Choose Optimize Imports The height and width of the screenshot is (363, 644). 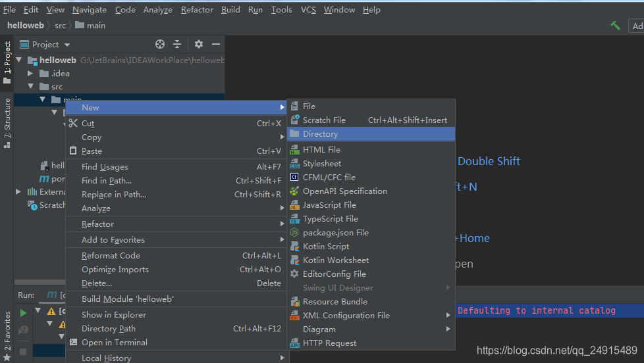click(x=177, y=270)
